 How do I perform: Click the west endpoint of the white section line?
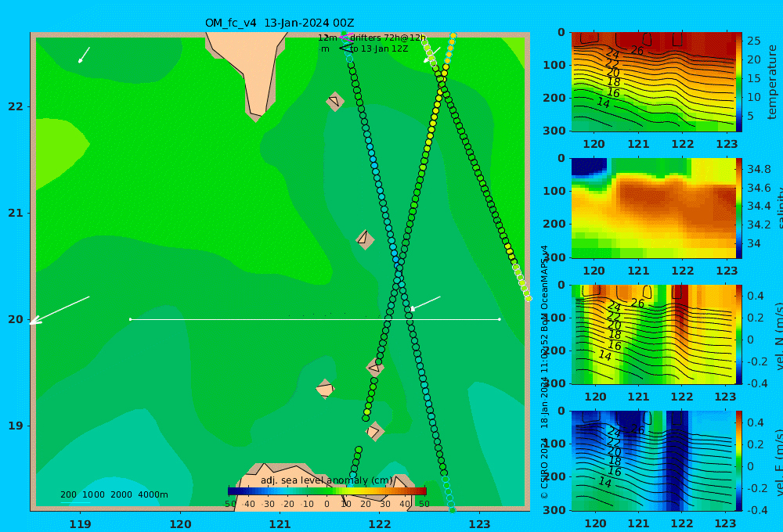click(130, 319)
